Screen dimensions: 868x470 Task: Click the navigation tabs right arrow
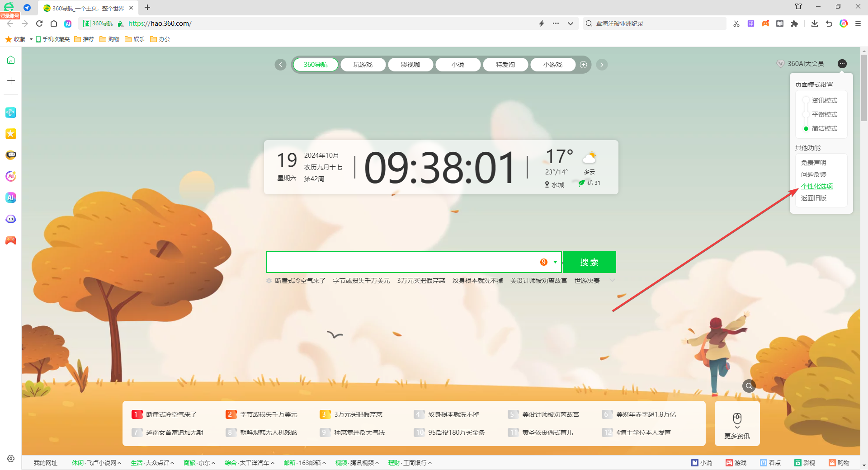coord(602,65)
